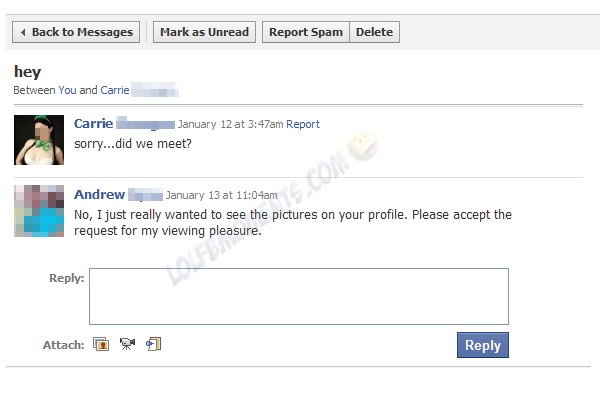Report this thread as Spam
The height and width of the screenshot is (400, 600).
(306, 32)
